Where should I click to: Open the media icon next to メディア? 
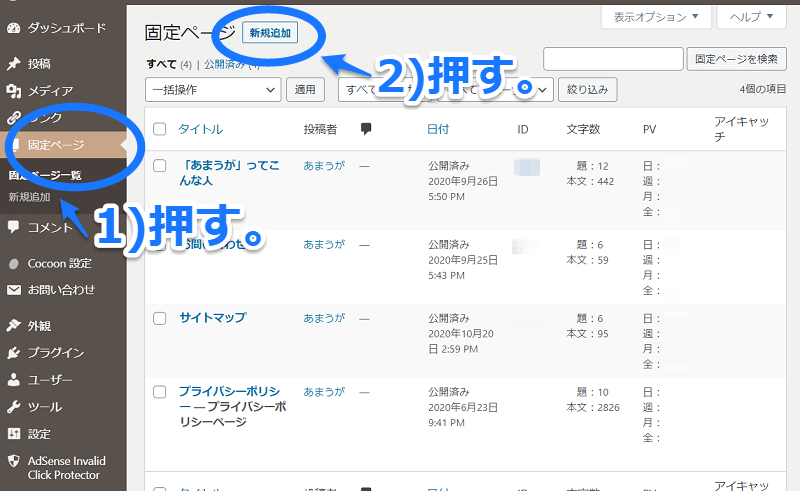(x=13, y=91)
